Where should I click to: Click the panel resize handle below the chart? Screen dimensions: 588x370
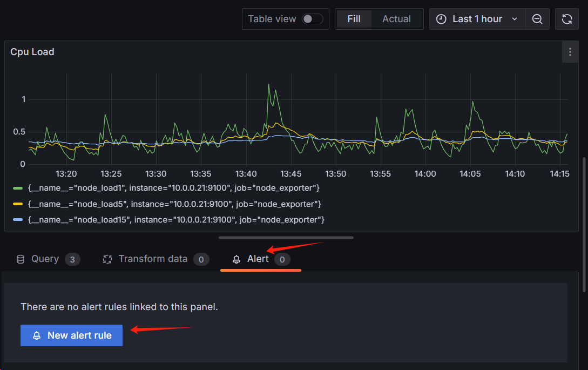pos(286,237)
